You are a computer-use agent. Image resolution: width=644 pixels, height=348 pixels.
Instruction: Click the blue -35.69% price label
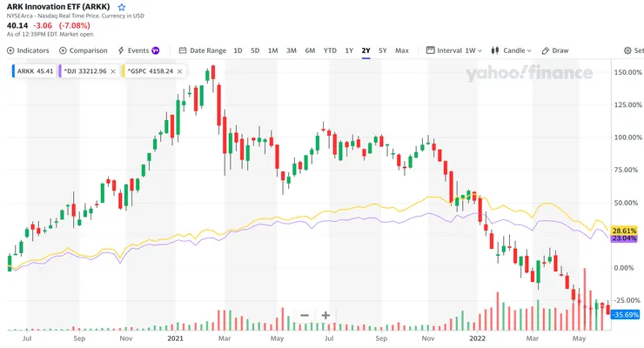626,314
